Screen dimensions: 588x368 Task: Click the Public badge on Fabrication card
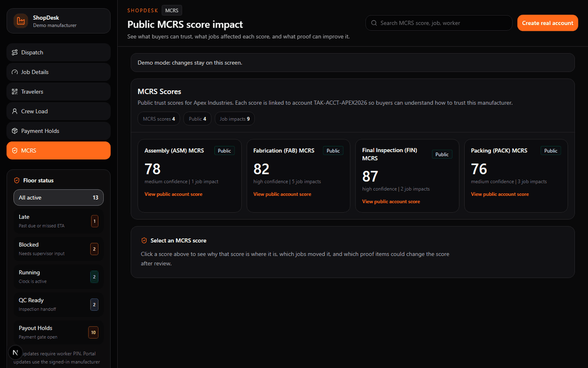tap(333, 151)
